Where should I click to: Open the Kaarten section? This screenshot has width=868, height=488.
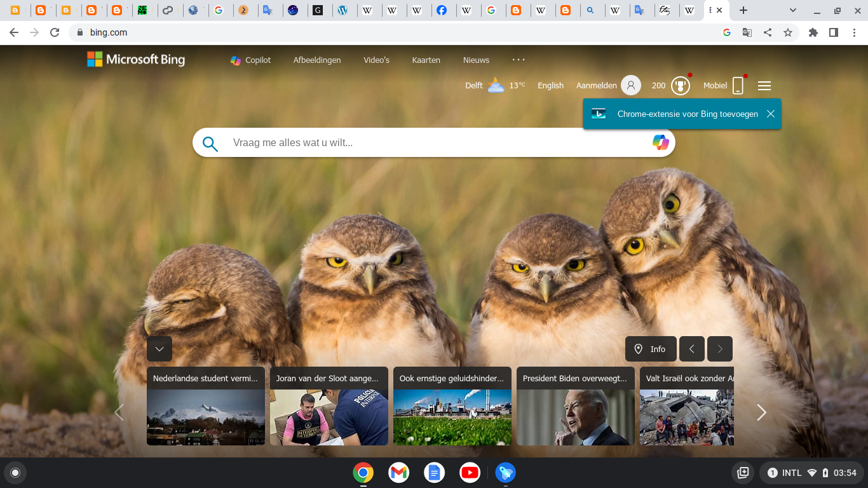(x=426, y=60)
